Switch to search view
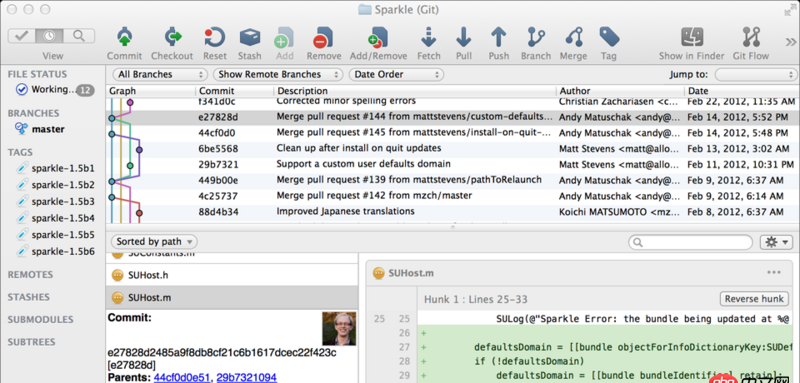 [79, 36]
